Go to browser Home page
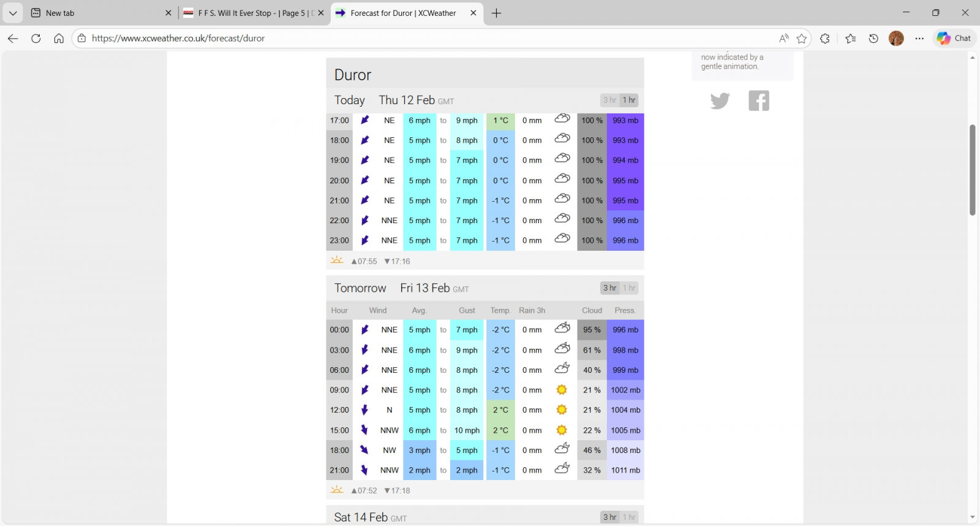 pyautogui.click(x=59, y=39)
